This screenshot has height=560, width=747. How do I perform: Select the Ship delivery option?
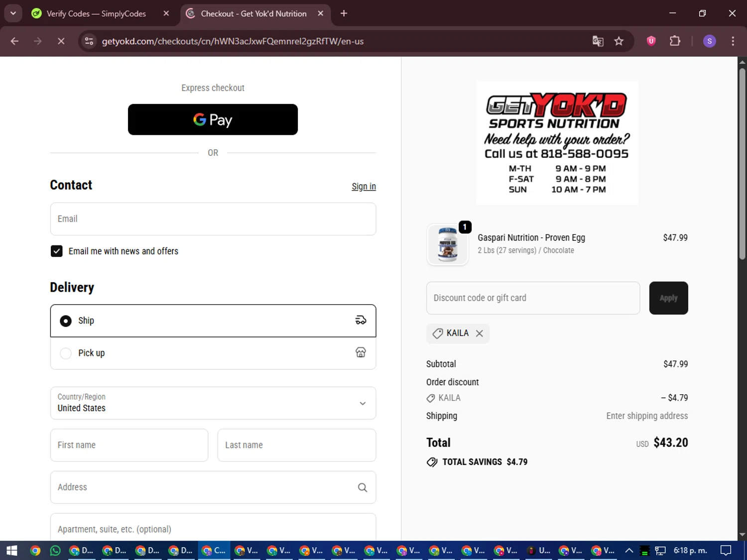coord(213,321)
